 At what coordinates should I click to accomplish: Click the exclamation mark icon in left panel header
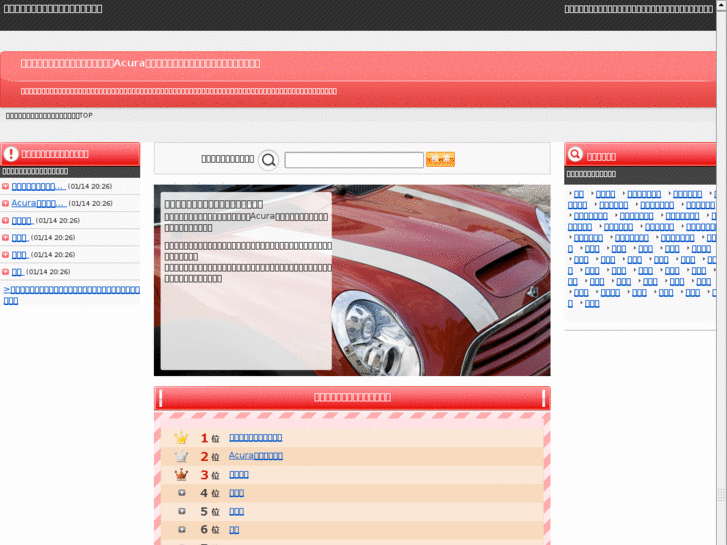point(12,154)
